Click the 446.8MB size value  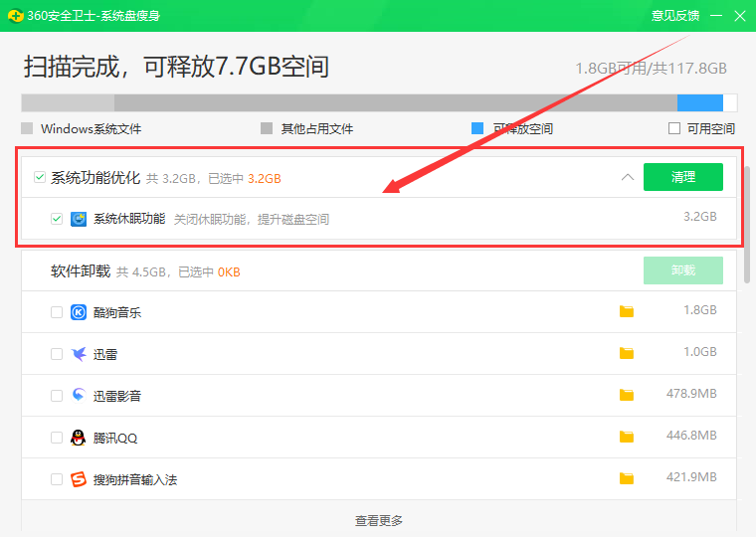691,436
